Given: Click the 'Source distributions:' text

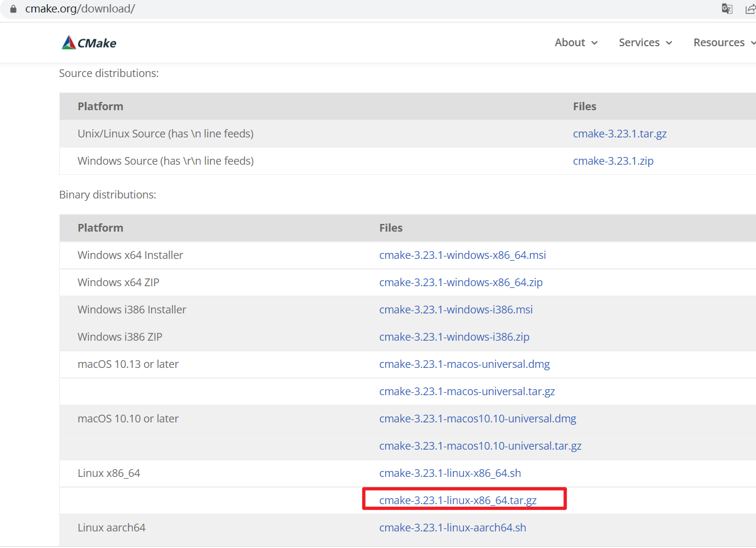Looking at the screenshot, I should pos(109,73).
